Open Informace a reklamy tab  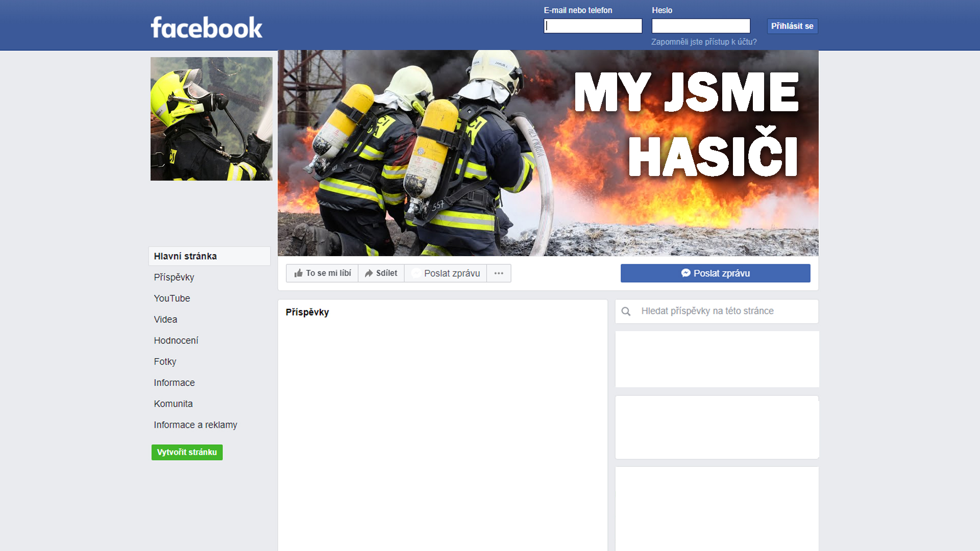[x=195, y=425]
